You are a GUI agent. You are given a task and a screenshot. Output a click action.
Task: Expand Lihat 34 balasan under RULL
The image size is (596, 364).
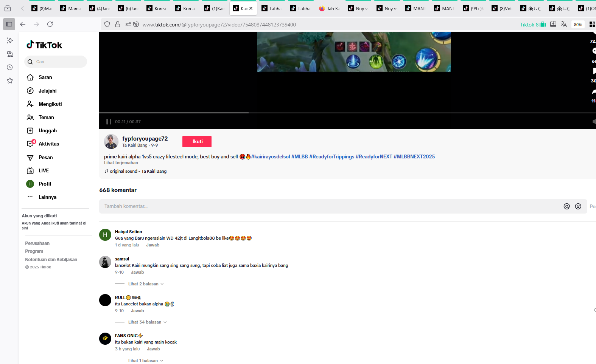147,322
